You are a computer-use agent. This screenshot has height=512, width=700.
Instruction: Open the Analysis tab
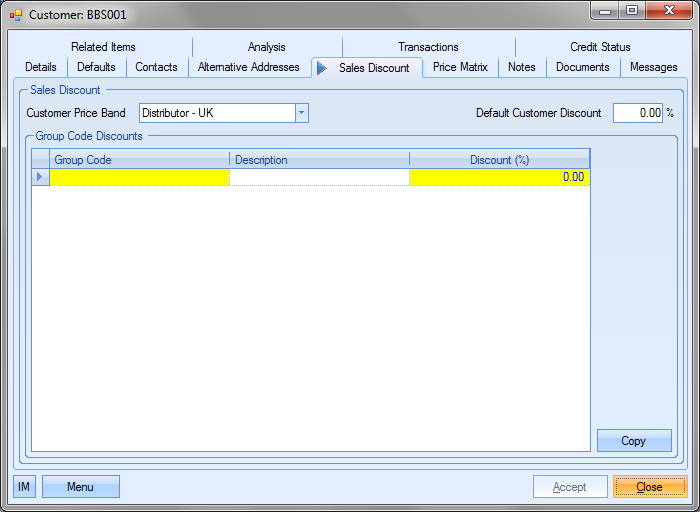267,47
